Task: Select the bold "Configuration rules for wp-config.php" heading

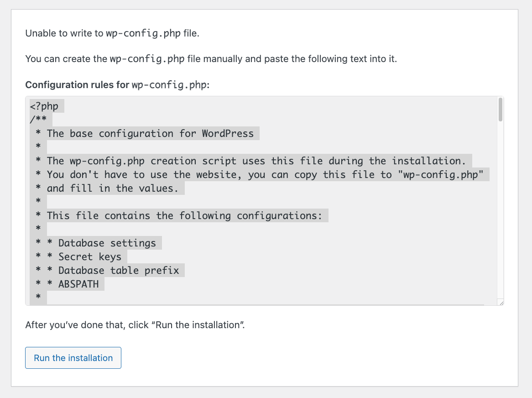Action: [x=117, y=85]
